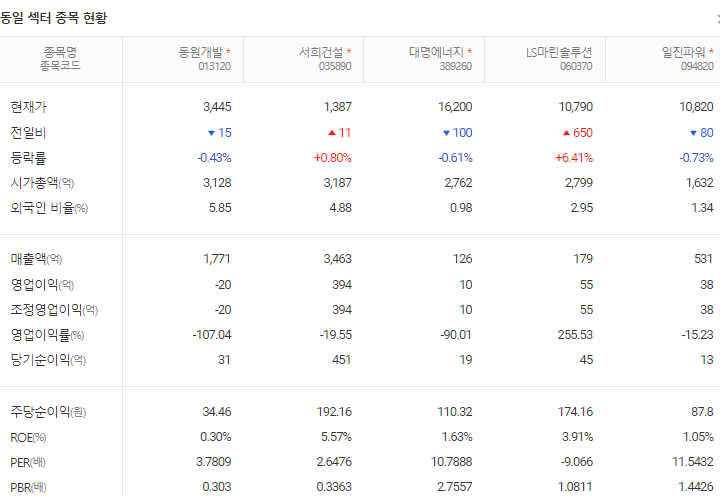Click the 매출액(억) row label

(36, 259)
